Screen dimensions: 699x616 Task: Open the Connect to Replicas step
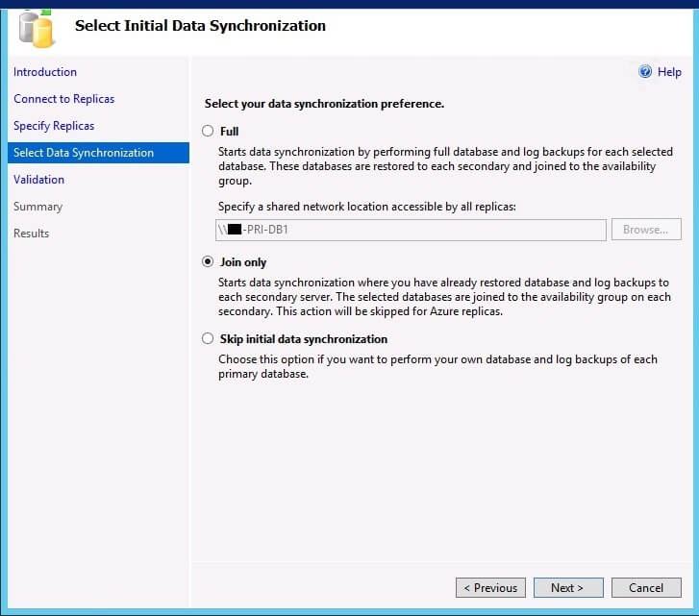[x=63, y=99]
